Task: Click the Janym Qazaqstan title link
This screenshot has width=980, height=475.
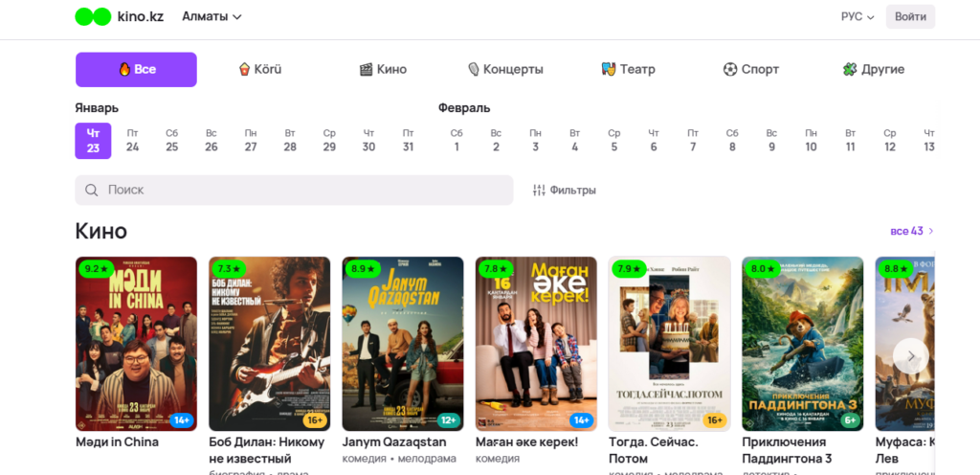Action: [394, 441]
